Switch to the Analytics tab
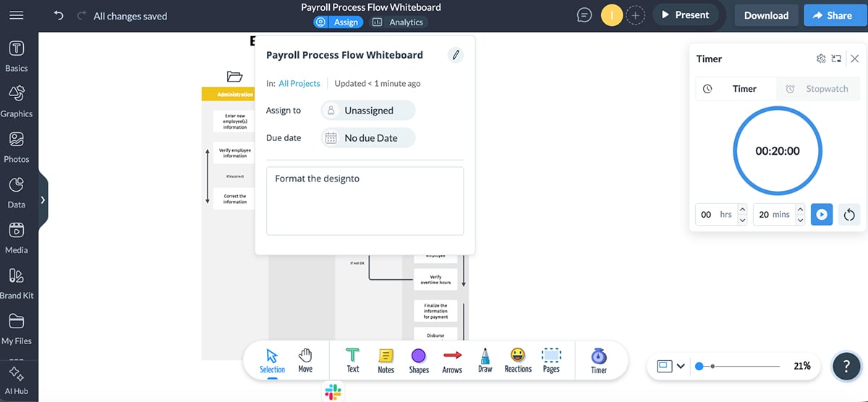Image resolution: width=868 pixels, height=402 pixels. [397, 22]
